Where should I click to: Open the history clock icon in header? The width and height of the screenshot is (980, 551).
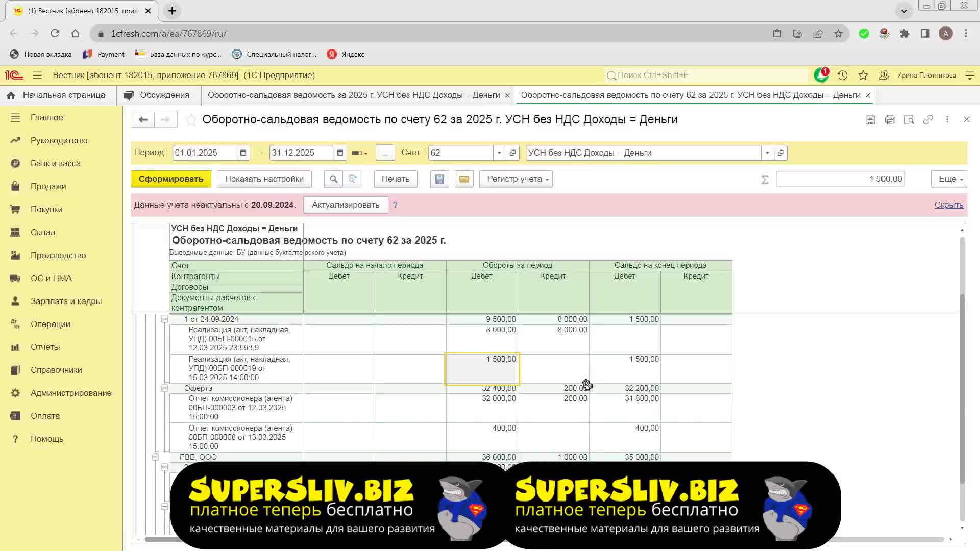point(842,76)
